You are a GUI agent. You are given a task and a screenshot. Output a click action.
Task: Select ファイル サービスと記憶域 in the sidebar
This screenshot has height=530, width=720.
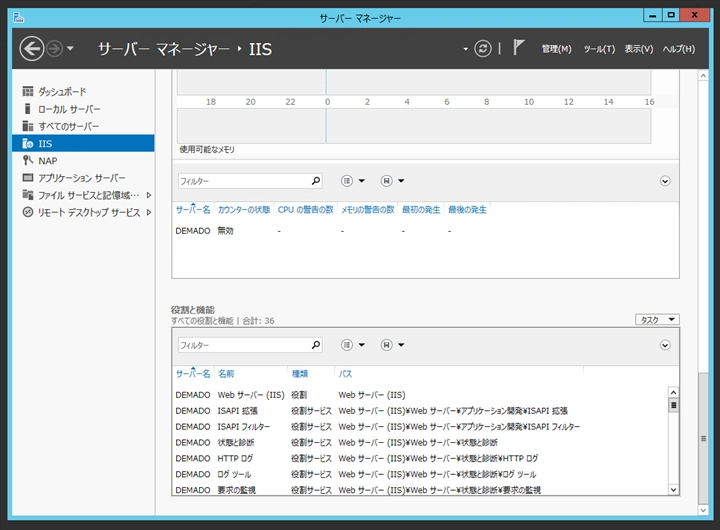(83, 195)
